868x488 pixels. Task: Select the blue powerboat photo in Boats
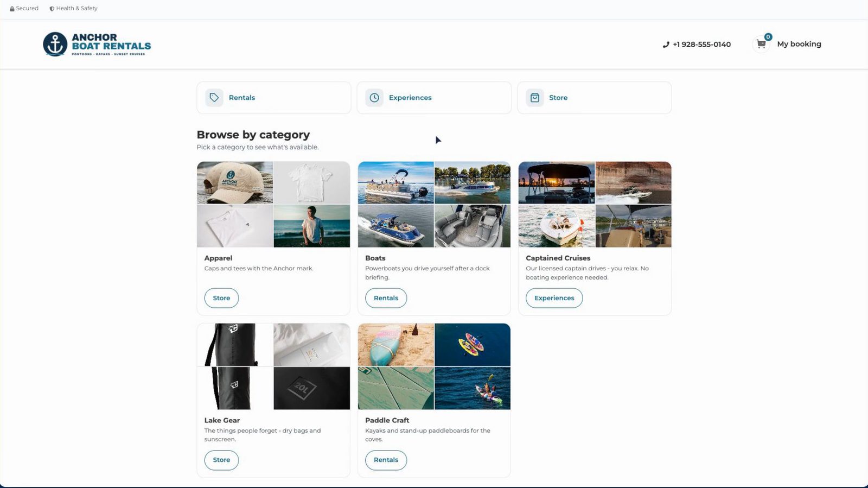[x=396, y=226]
